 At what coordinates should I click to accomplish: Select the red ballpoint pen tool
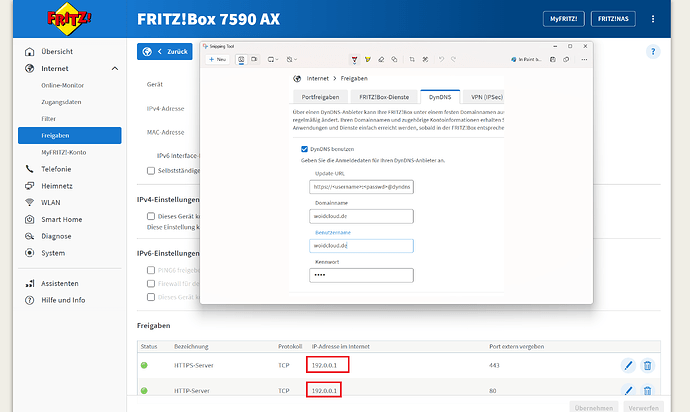[x=354, y=59]
